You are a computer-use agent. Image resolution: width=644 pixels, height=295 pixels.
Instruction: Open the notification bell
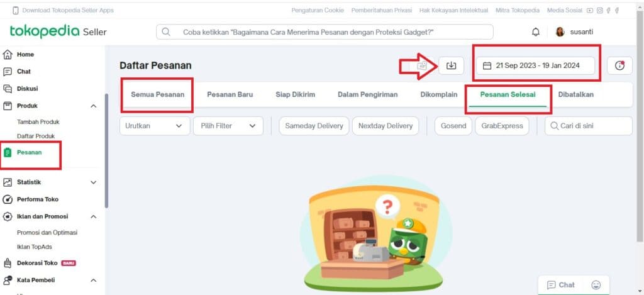536,32
